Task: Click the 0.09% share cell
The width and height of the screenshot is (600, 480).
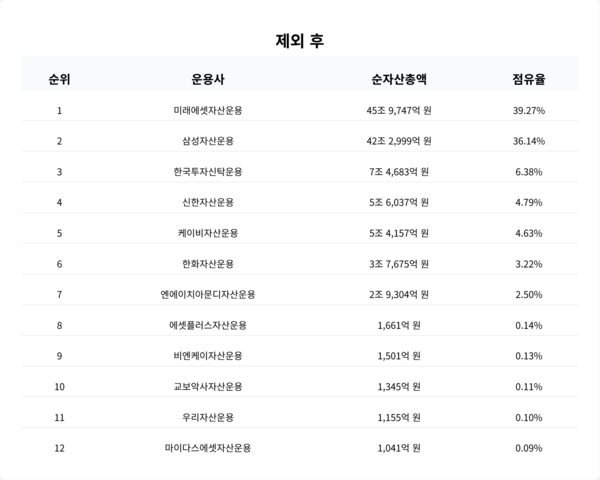Action: 529,448
